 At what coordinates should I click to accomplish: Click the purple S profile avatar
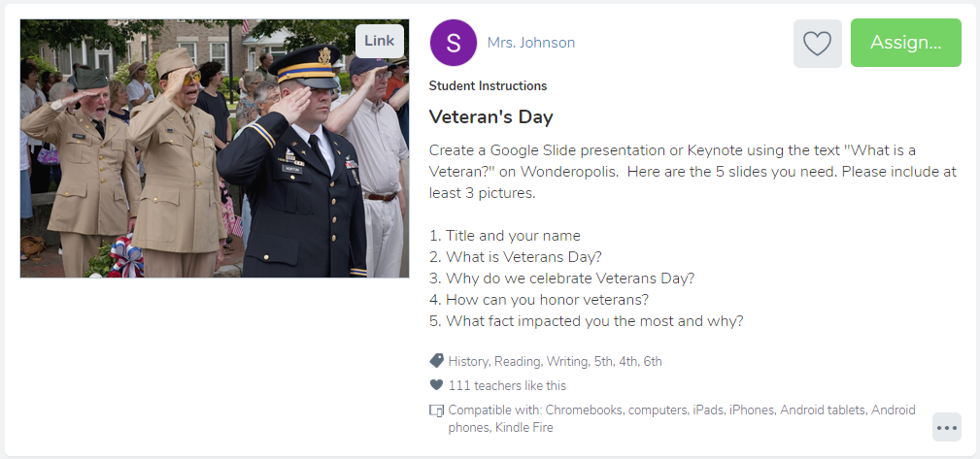(x=454, y=43)
